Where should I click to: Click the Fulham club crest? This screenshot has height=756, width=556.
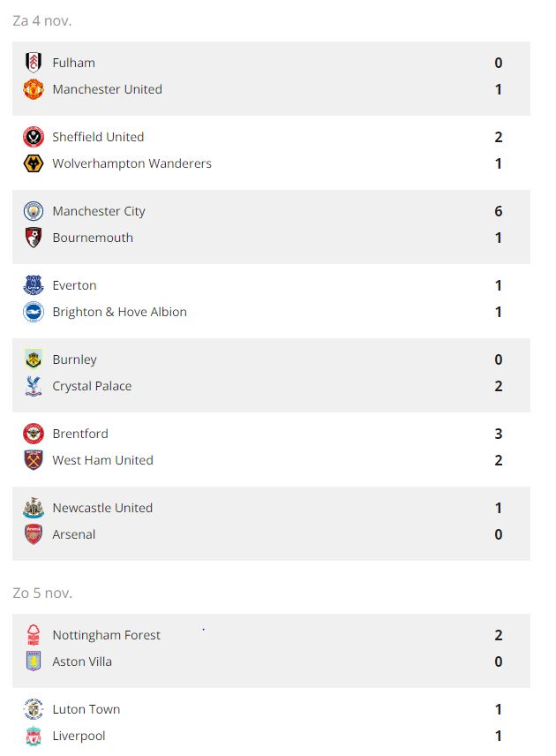click(x=34, y=63)
